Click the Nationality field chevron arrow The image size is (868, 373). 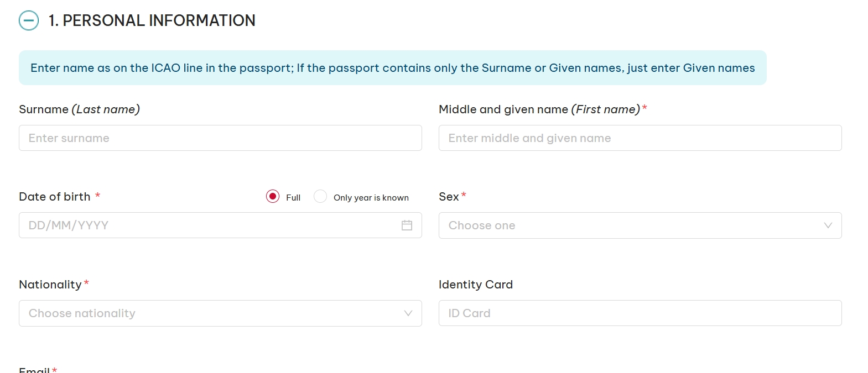(408, 313)
